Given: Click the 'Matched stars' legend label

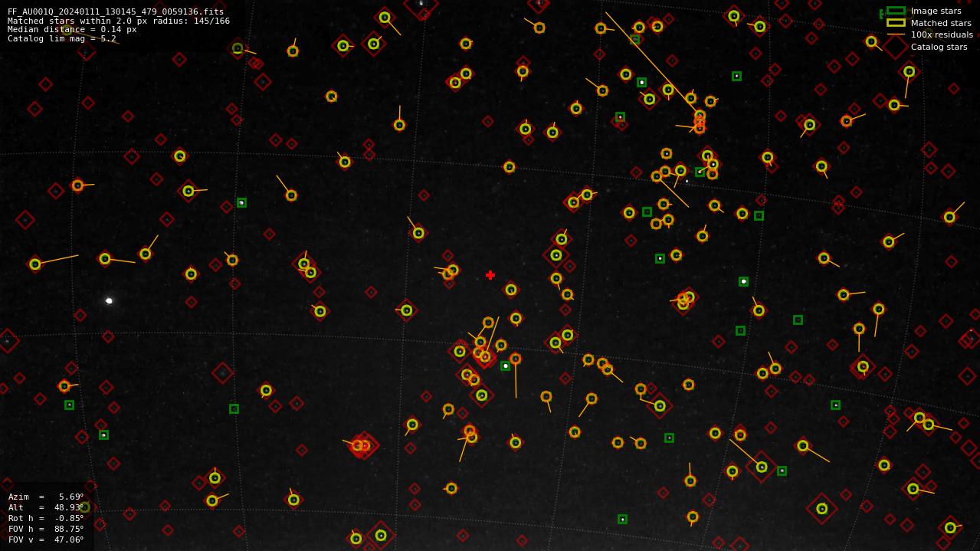Looking at the screenshot, I should click(941, 23).
